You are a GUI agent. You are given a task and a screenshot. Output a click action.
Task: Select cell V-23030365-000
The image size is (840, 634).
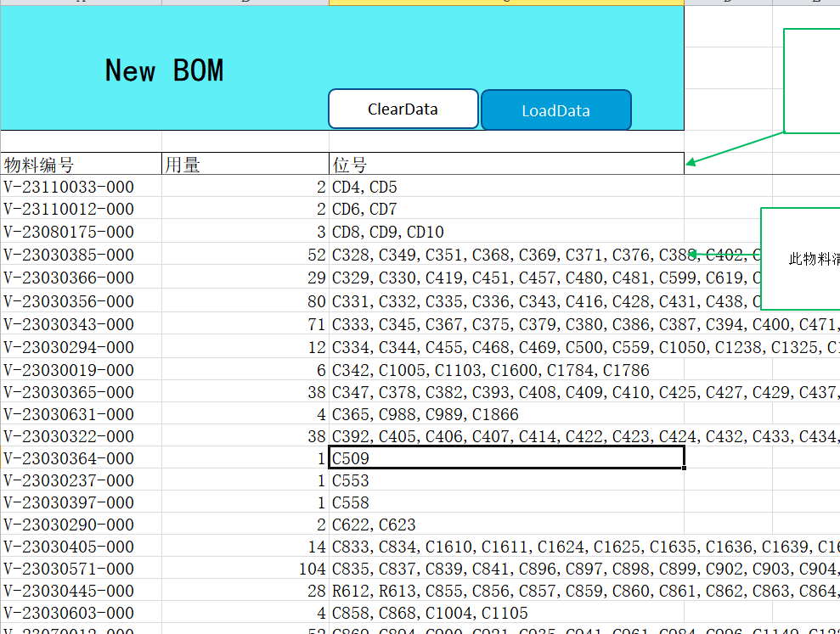81,392
